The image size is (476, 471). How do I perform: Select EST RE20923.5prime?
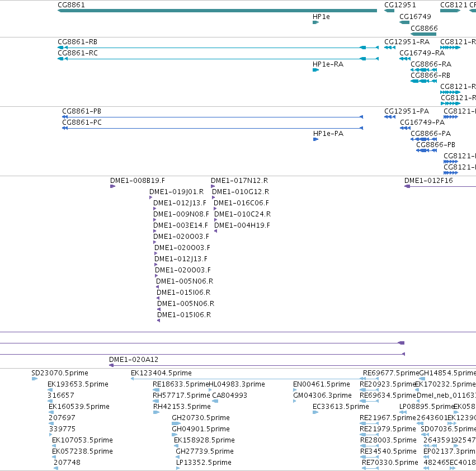(x=369, y=390)
